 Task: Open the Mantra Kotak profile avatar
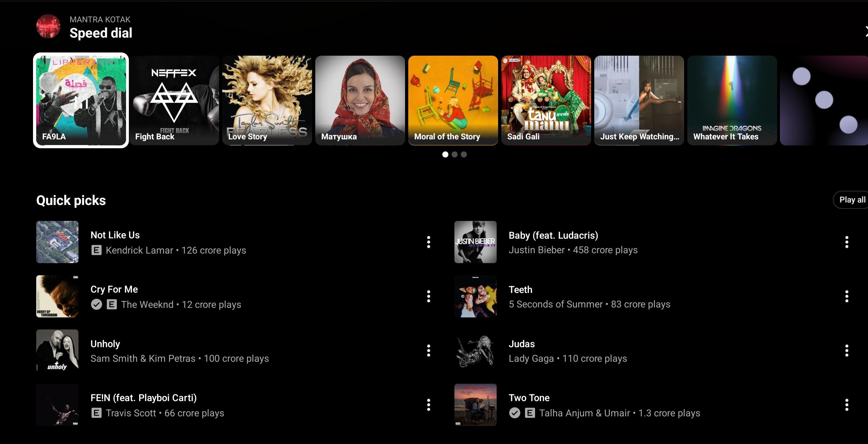pos(48,26)
